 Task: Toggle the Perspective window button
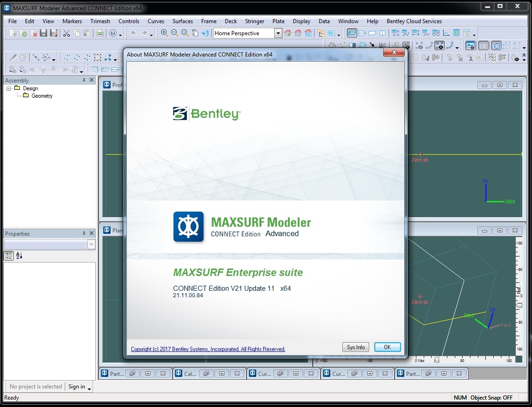click(x=352, y=33)
